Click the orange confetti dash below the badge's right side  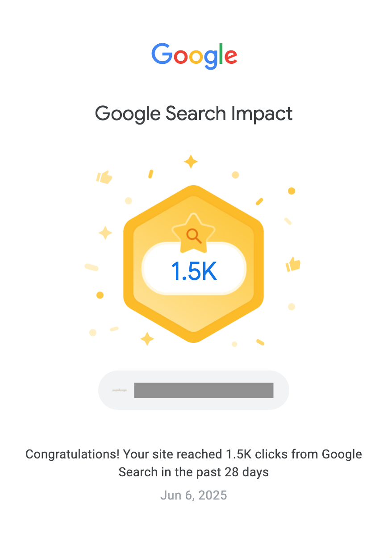(260, 342)
